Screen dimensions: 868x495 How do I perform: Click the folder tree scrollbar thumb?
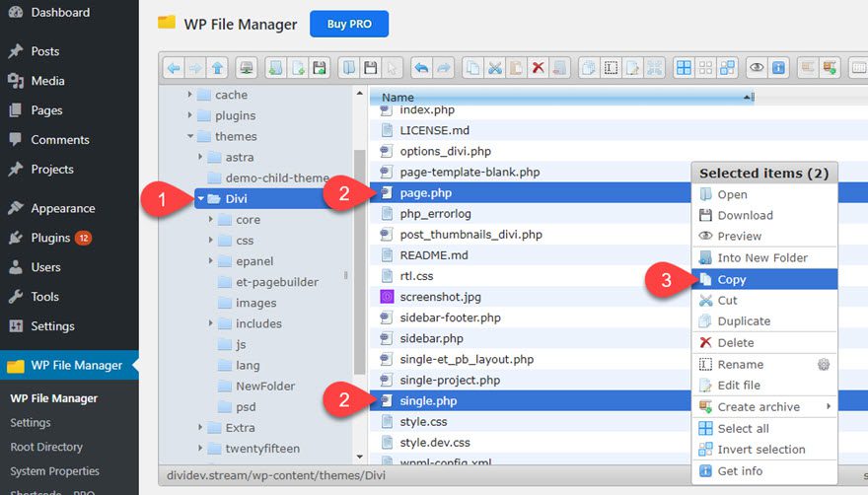[359, 261]
